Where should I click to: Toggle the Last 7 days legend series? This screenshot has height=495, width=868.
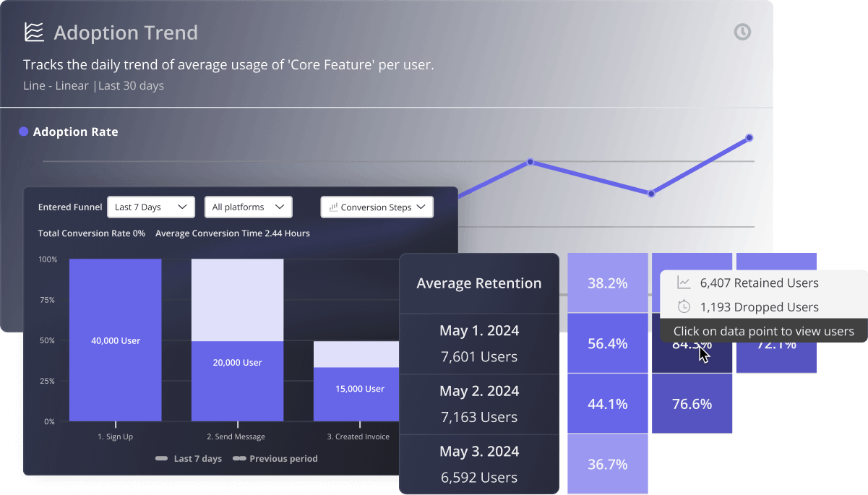point(189,459)
